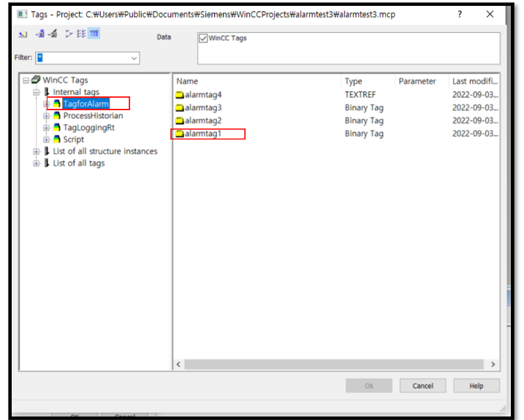524x420 pixels.
Task: Click the Internal tags node icon
Action: 47,91
